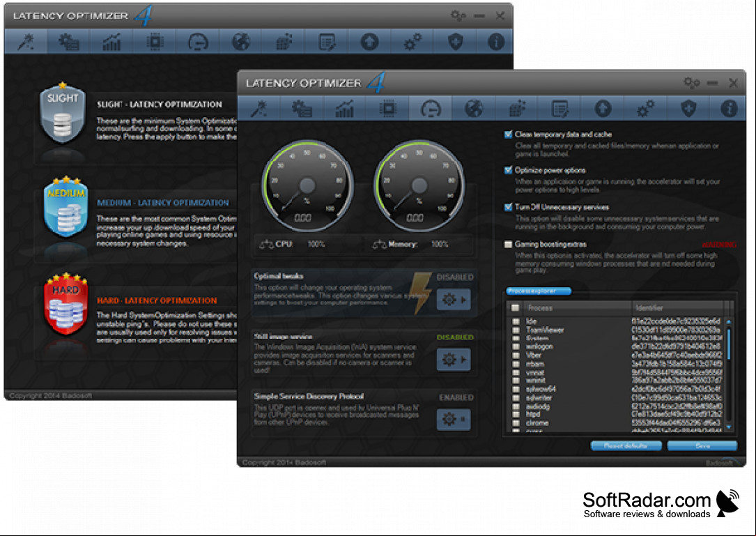
Task: Uncheck Clean temporary data and cache
Action: (508, 135)
